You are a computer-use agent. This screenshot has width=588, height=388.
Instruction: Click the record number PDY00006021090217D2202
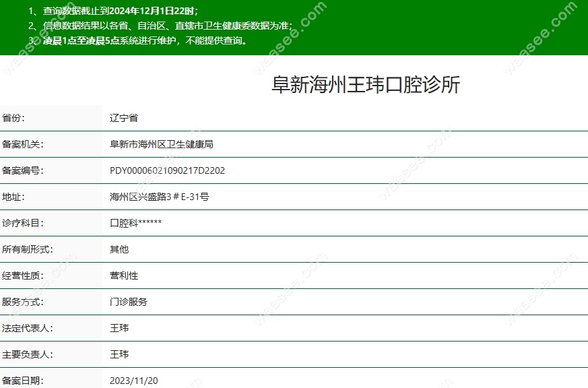tap(167, 170)
